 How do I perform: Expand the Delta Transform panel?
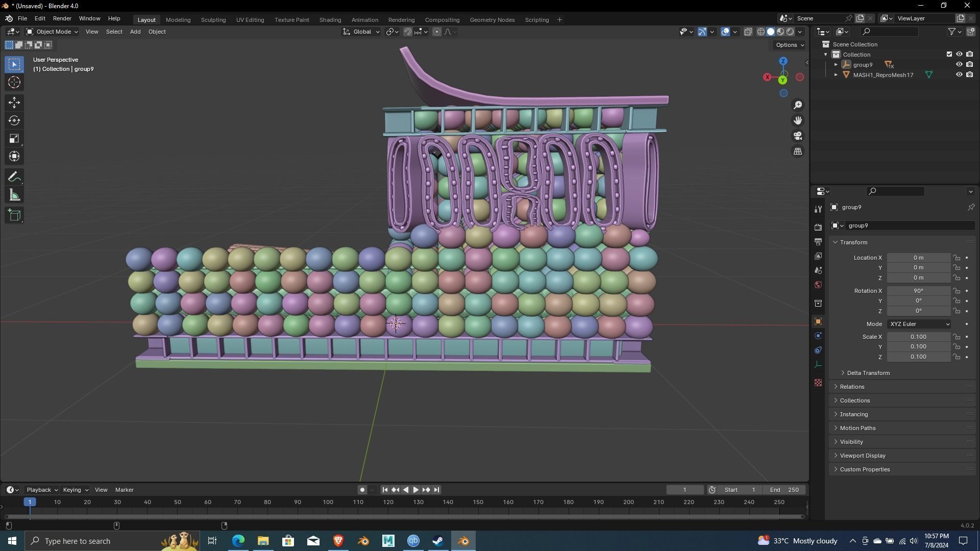pos(868,373)
